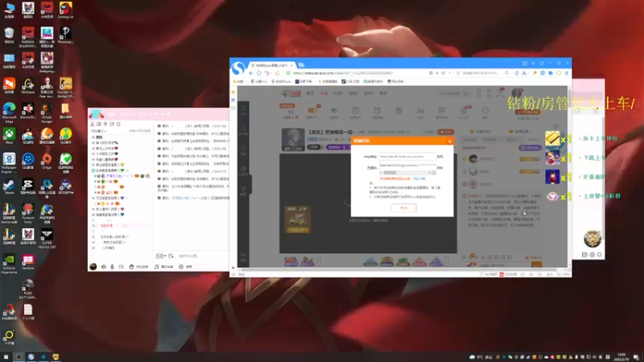
Task: Click the gold bar gift overlay icon
Action: coord(552,138)
